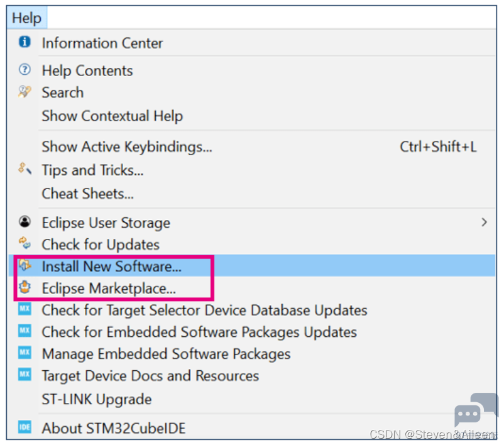504x445 pixels.
Task: Expand the Eclipse User Storage submenu arrow
Action: tap(484, 222)
